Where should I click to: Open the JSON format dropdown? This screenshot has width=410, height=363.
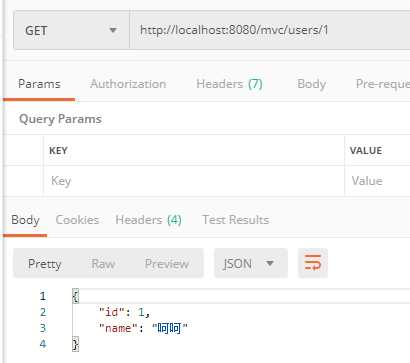[251, 263]
